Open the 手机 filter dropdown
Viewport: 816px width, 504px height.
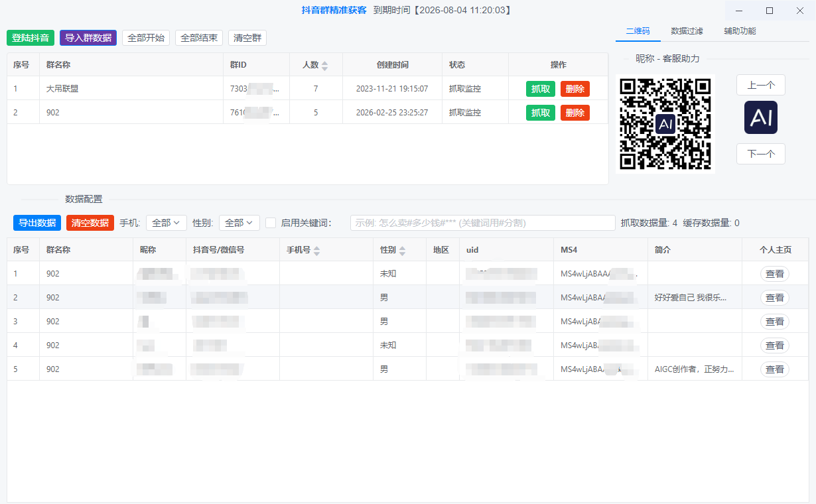167,223
